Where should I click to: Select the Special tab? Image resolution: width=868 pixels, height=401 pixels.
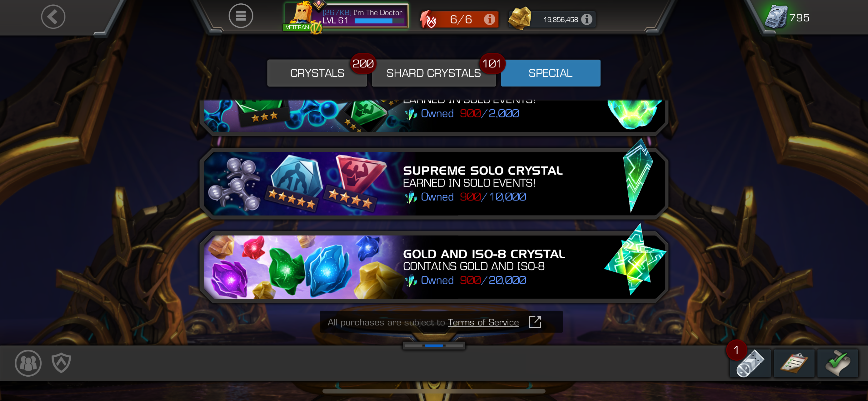(550, 73)
